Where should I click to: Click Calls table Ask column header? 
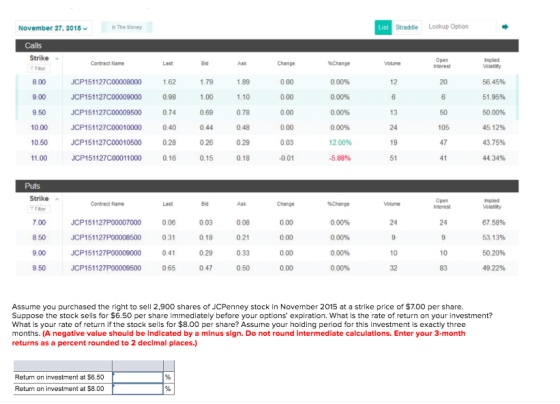[242, 63]
